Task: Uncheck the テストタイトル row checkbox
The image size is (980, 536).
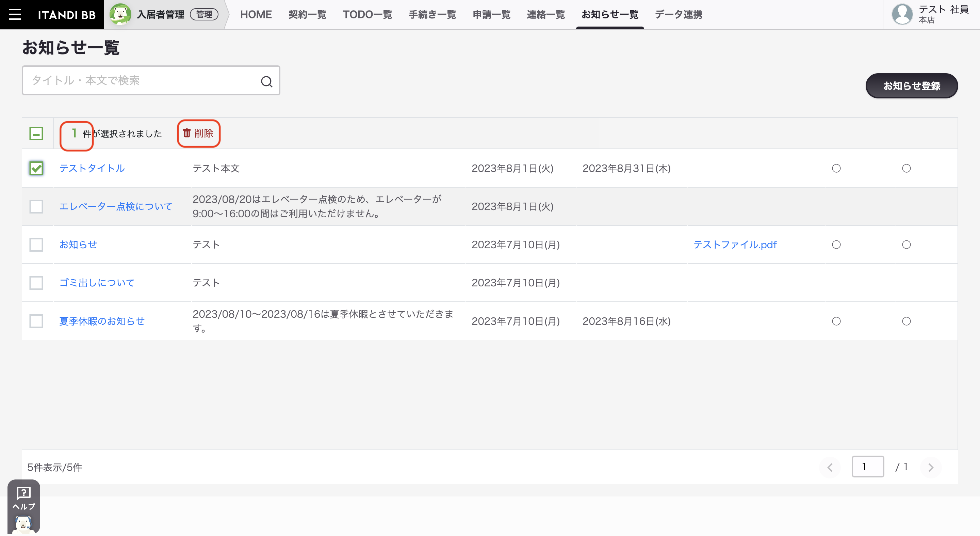Action: coord(36,168)
